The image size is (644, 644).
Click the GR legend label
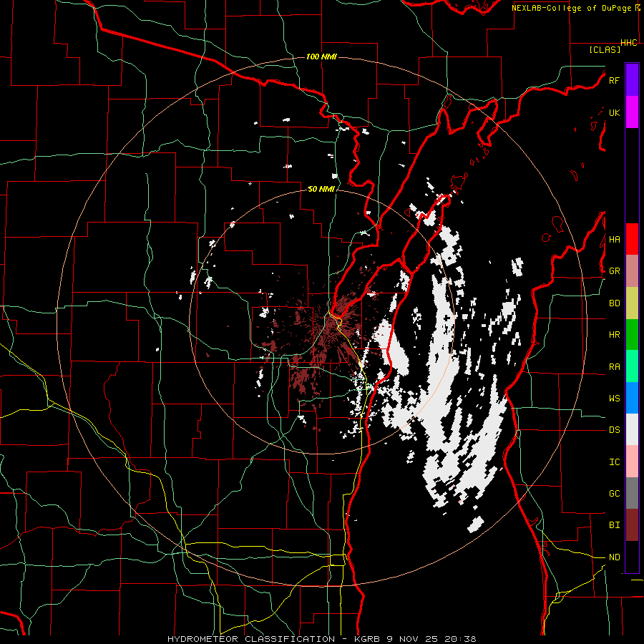point(614,271)
